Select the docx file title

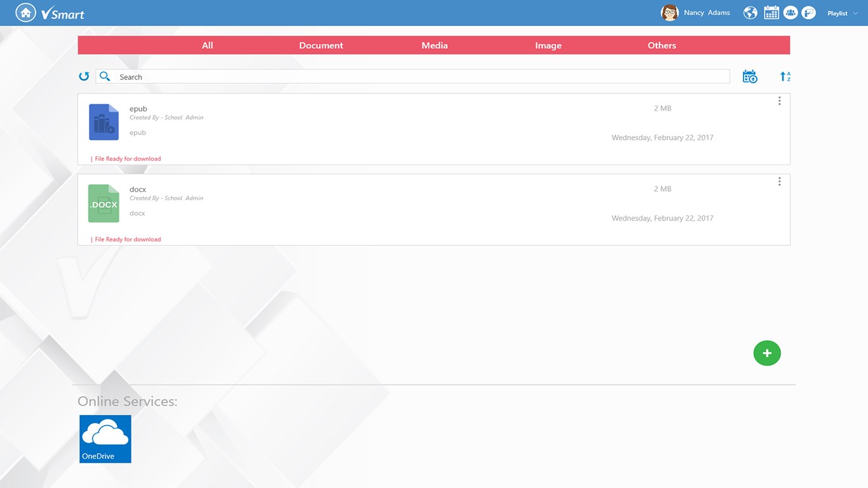pyautogui.click(x=138, y=189)
